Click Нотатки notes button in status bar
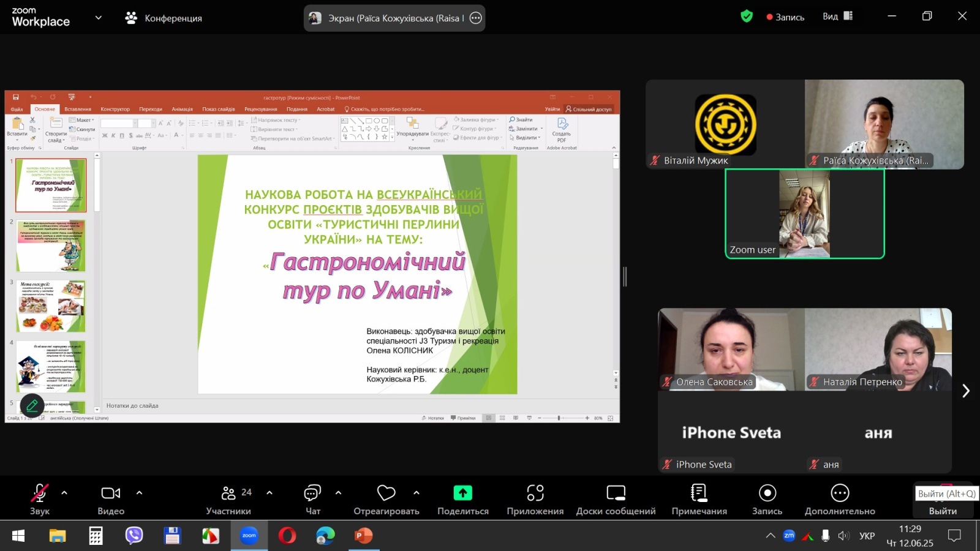980x551 pixels. coord(433,418)
